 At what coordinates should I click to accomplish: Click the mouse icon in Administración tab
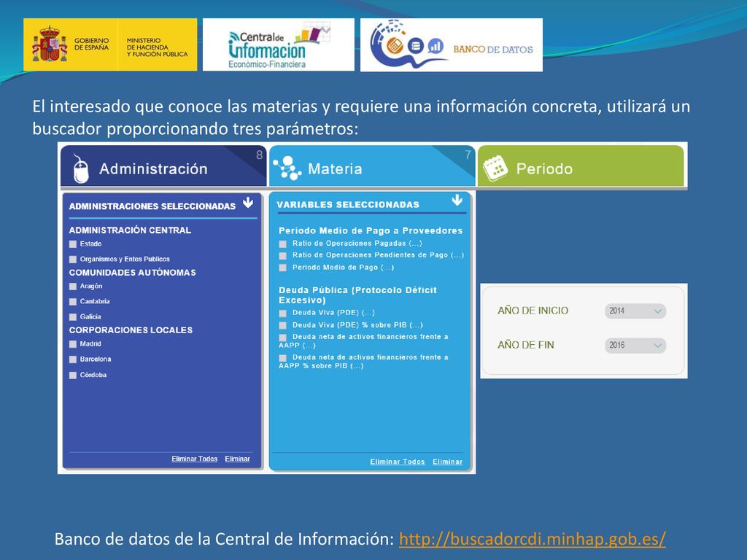(80, 168)
